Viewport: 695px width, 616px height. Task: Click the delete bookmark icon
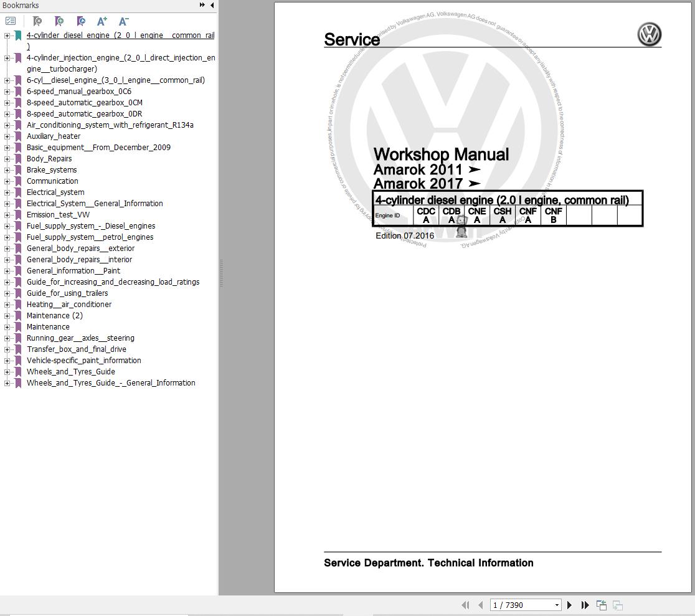coord(37,21)
